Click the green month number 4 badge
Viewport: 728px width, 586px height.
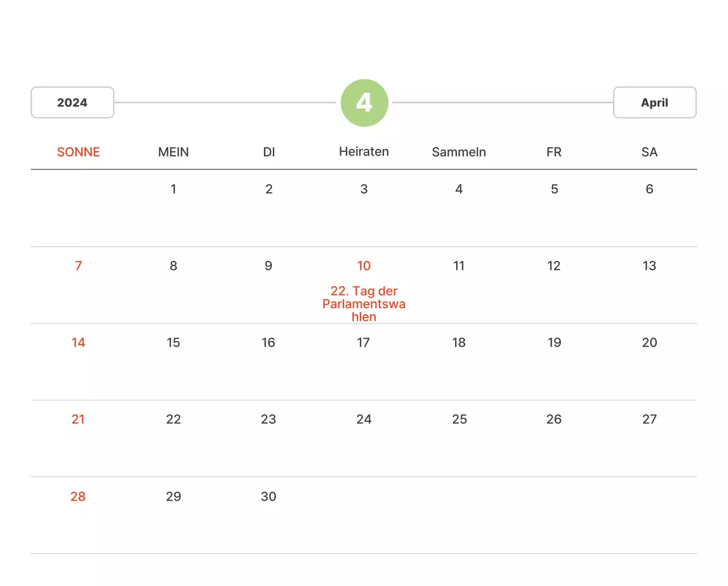(x=364, y=103)
